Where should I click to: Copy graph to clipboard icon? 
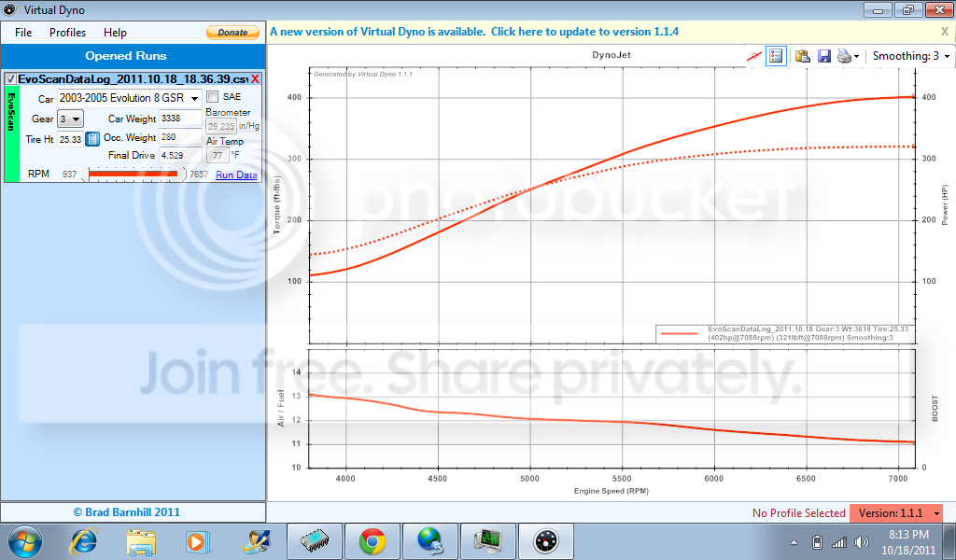tap(802, 56)
